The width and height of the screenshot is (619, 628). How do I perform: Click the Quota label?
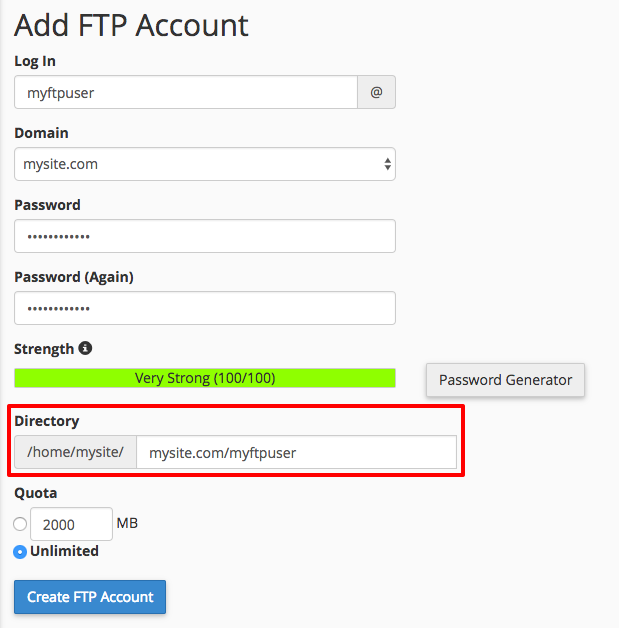tap(36, 493)
